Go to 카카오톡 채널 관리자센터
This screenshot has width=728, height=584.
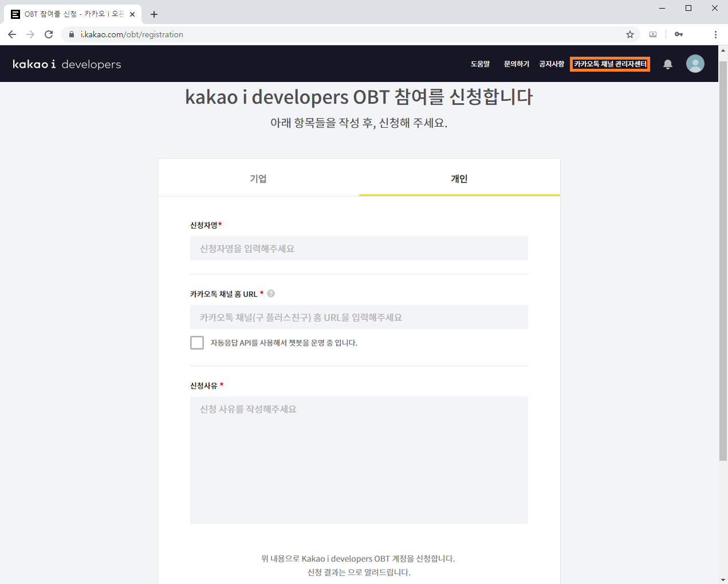click(x=610, y=64)
